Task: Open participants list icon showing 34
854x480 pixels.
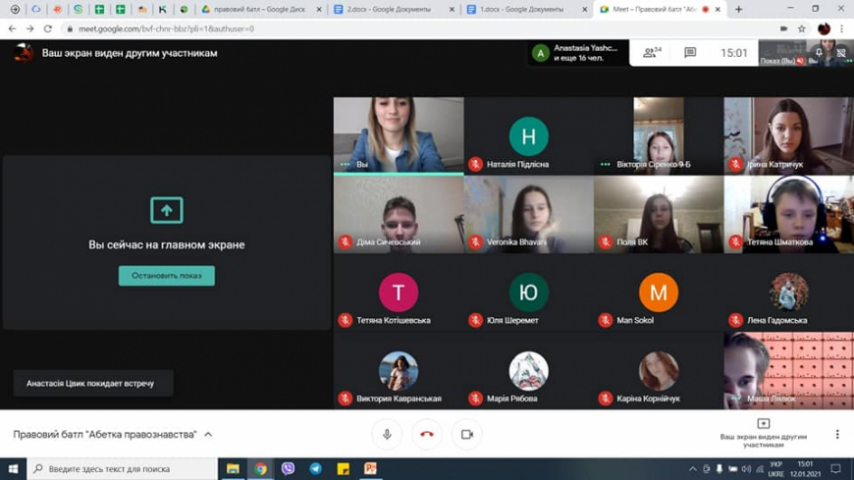Action: pyautogui.click(x=652, y=53)
